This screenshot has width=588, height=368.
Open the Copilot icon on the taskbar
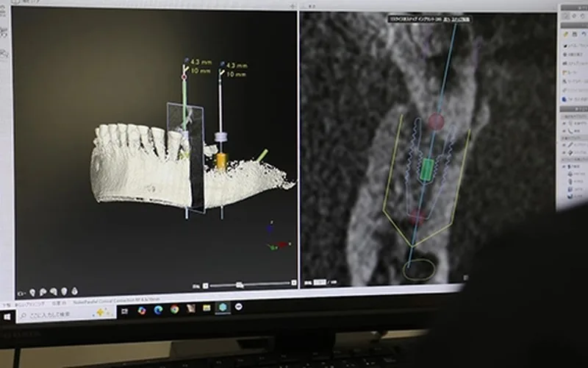coord(142,311)
